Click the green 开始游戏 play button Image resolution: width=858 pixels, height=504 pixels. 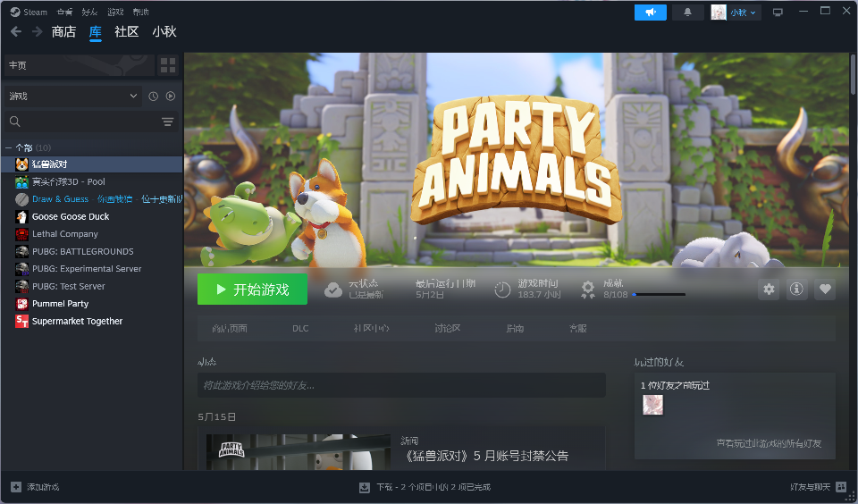click(252, 289)
